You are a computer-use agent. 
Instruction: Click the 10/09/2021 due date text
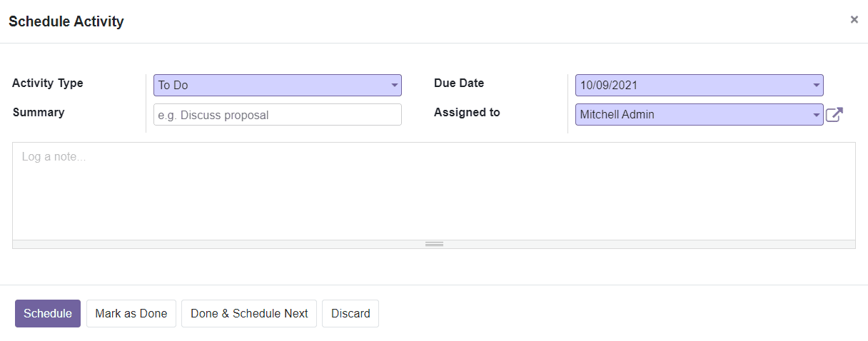[609, 86]
